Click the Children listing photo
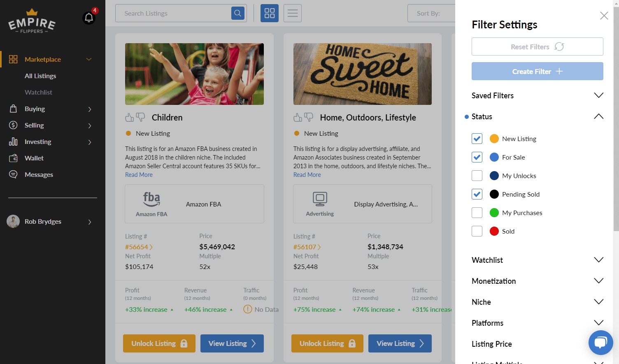 pos(194,74)
